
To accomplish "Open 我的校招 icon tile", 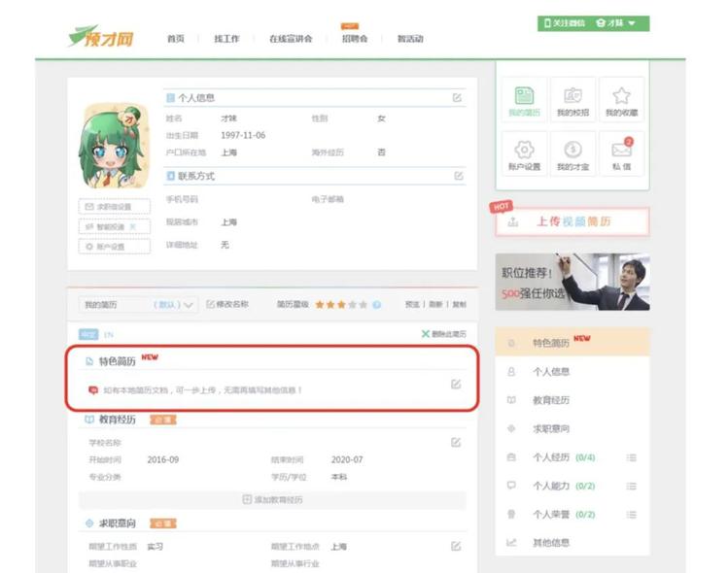I will 572,101.
